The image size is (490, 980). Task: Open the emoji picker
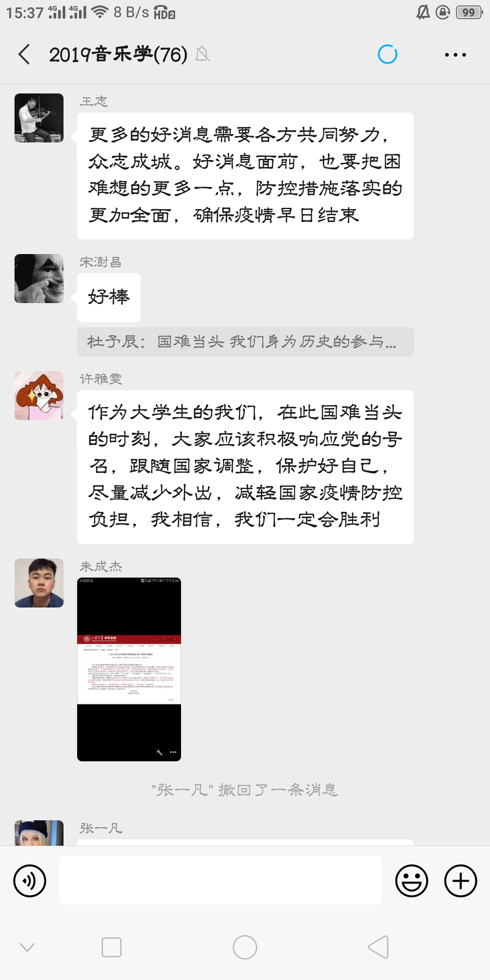(412, 881)
